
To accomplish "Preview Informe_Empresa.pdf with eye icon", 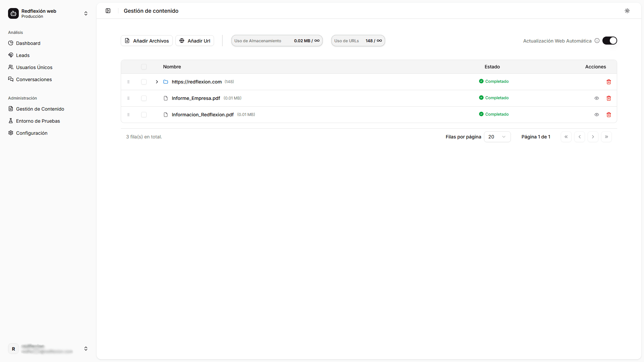I will [597, 98].
